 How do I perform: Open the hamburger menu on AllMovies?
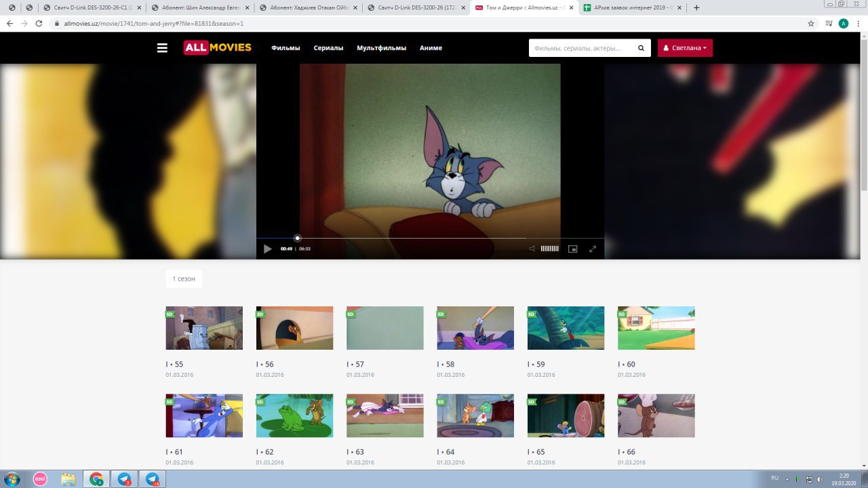162,48
